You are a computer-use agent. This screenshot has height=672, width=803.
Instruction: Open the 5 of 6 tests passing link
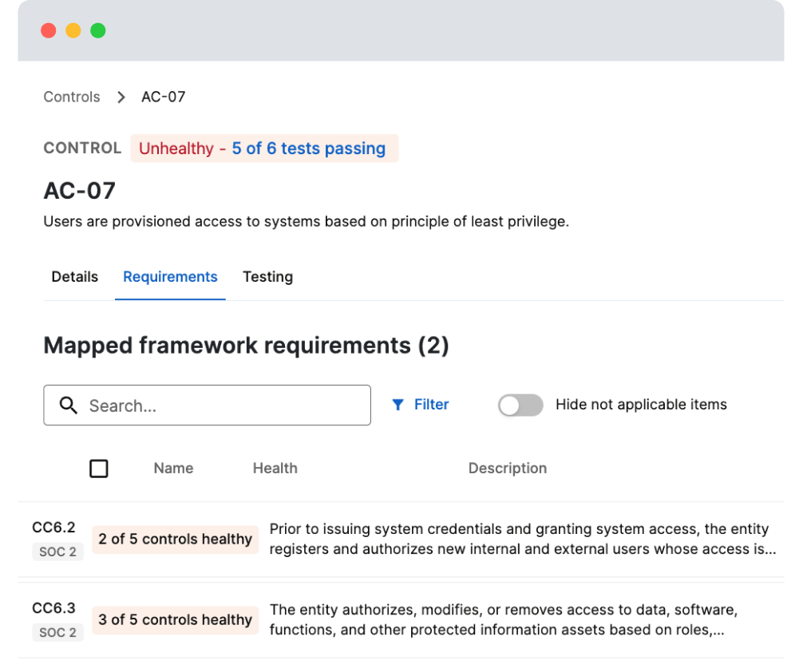(308, 148)
